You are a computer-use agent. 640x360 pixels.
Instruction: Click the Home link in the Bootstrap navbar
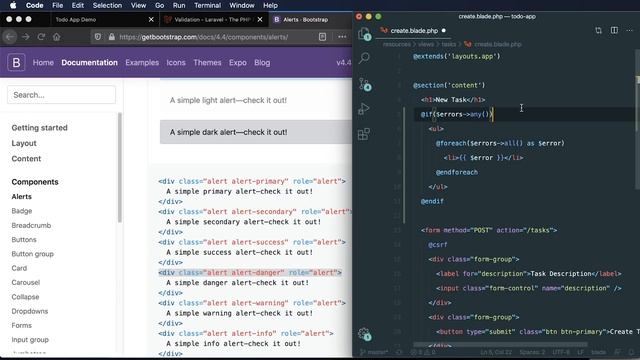point(43,62)
